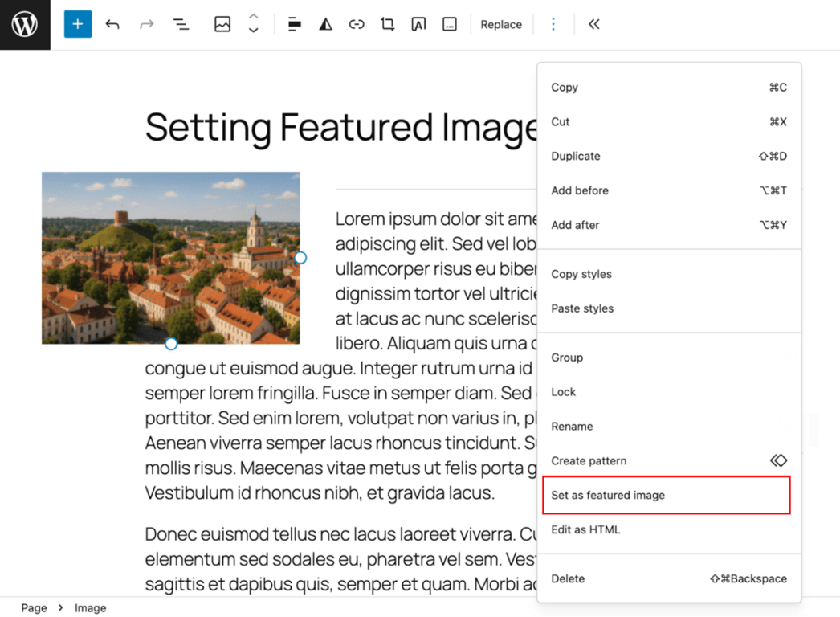
Task: Click the WordPress logo
Action: (25, 24)
